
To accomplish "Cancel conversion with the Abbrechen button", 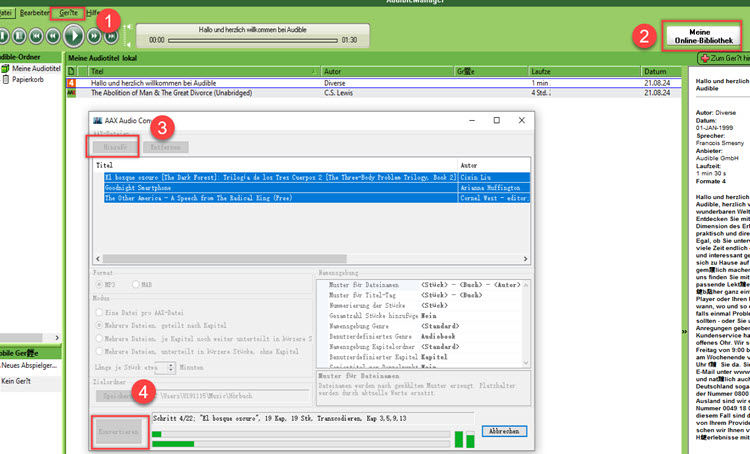I will pyautogui.click(x=504, y=431).
